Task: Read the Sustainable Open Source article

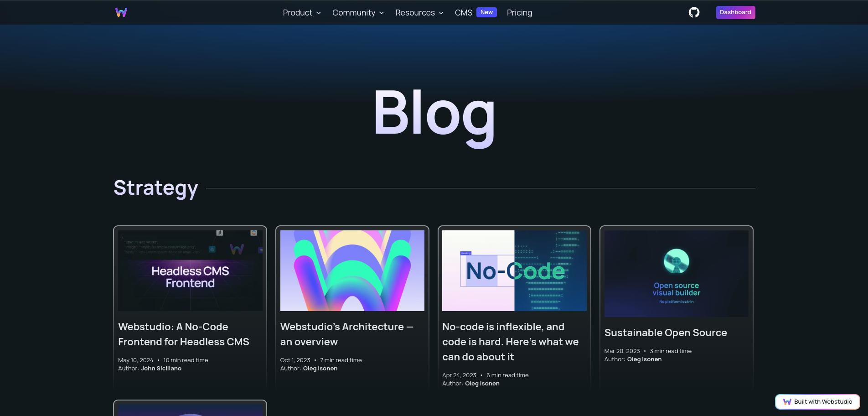Action: point(666,333)
